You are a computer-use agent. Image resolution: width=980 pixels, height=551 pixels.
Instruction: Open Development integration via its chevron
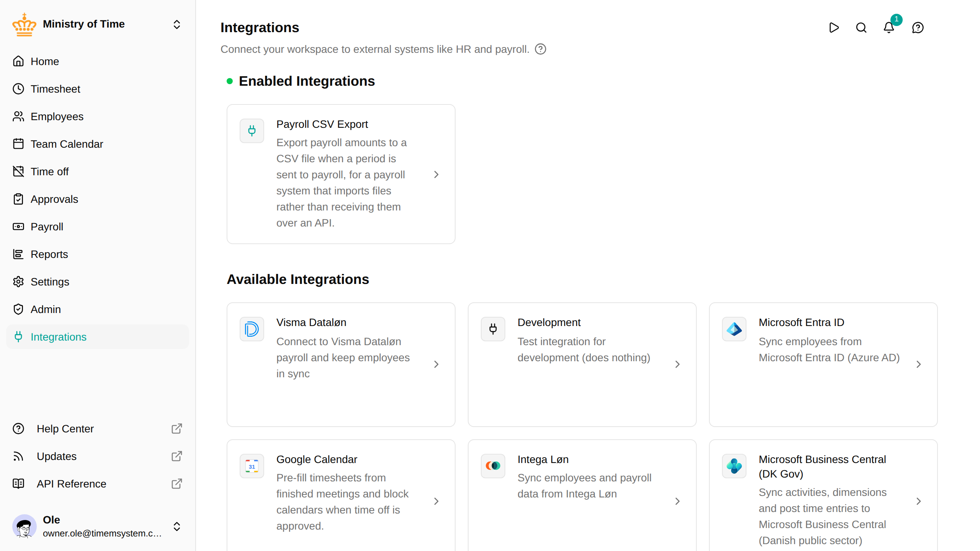678,364
